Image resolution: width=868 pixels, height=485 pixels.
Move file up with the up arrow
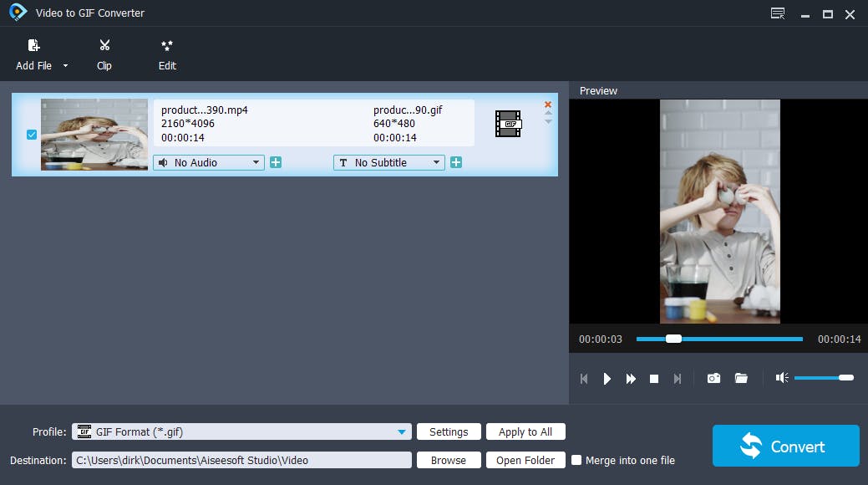(x=548, y=113)
